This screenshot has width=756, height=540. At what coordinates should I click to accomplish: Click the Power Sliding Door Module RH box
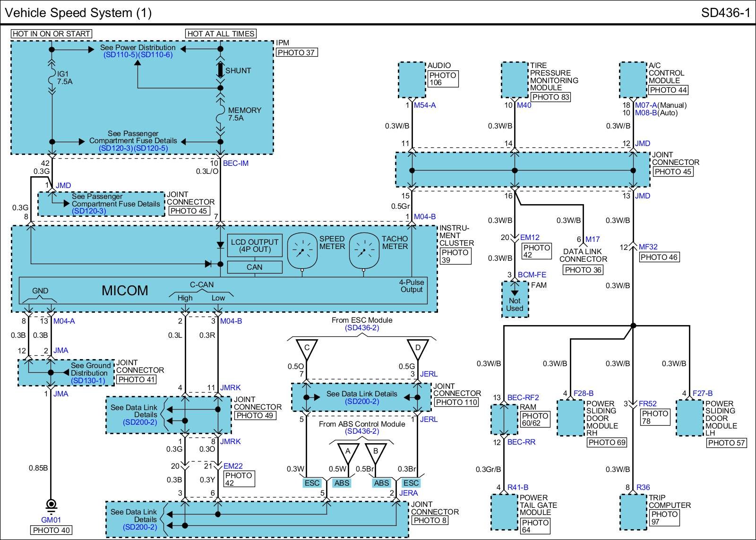(571, 418)
